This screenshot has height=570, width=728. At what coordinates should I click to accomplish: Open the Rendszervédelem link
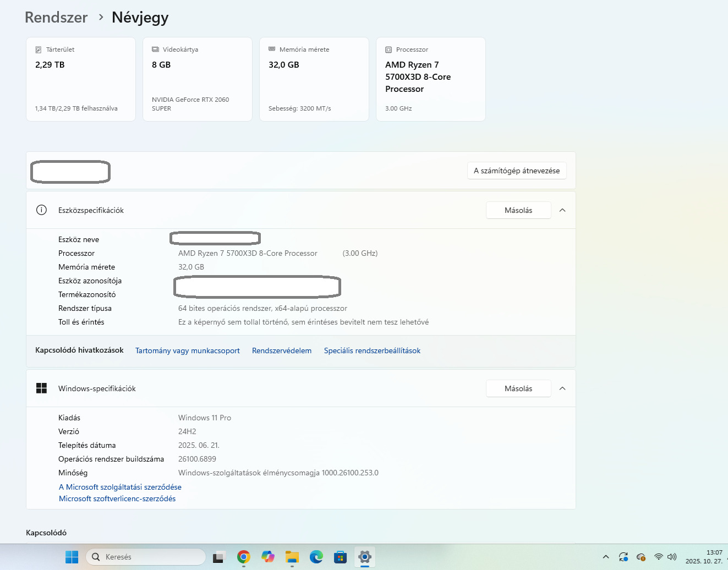coord(282,350)
